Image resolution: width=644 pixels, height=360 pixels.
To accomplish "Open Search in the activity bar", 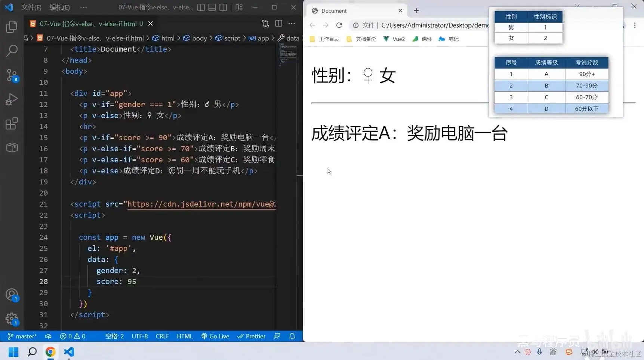I will (x=12, y=50).
